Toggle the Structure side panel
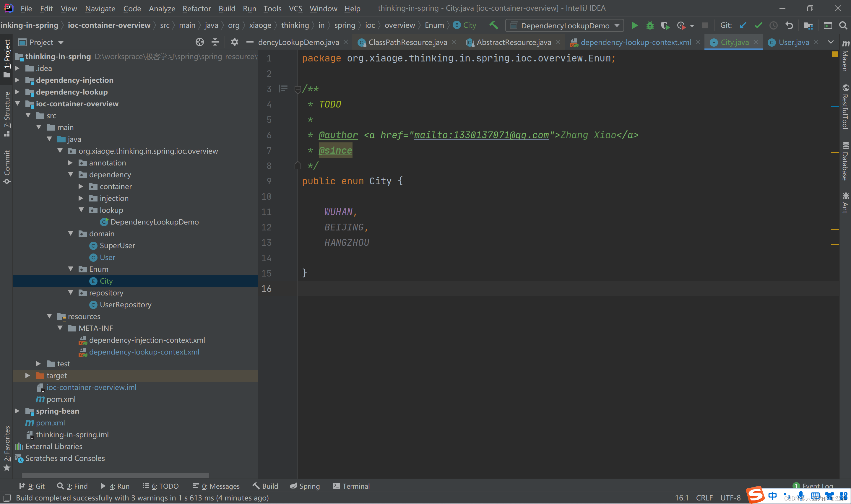Screen dimensions: 851x504 pos(7,113)
